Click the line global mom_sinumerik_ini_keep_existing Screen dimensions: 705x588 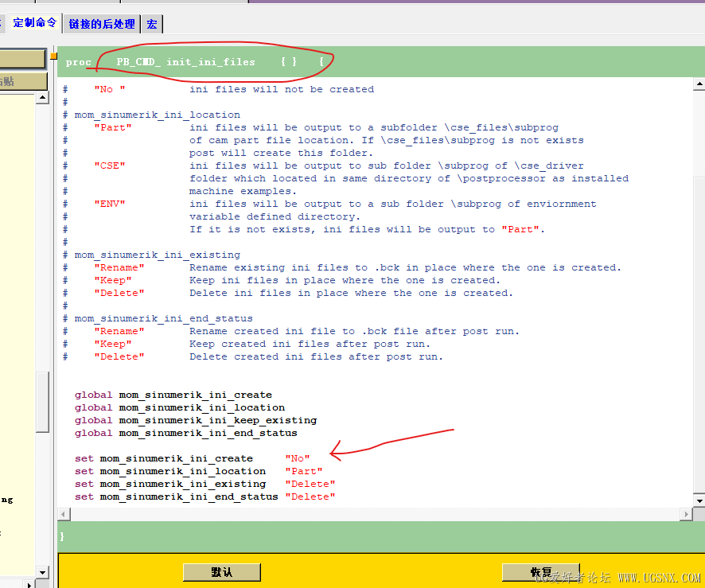coord(196,420)
